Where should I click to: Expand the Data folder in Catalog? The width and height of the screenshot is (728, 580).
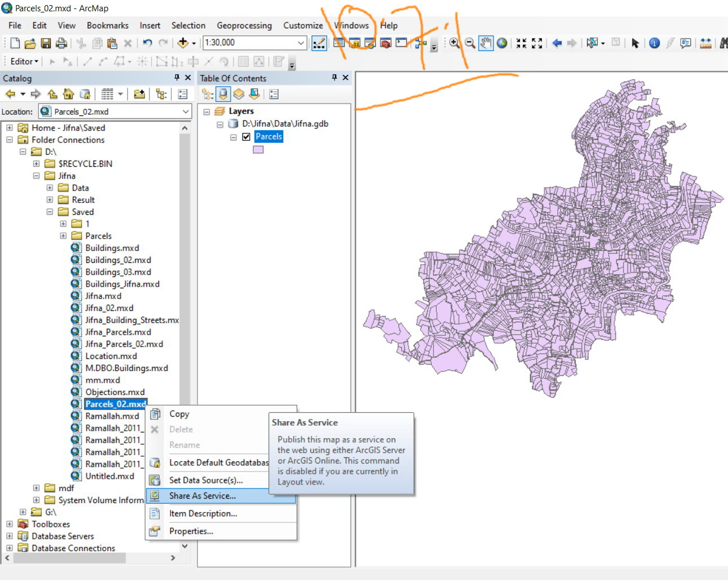tap(50, 188)
